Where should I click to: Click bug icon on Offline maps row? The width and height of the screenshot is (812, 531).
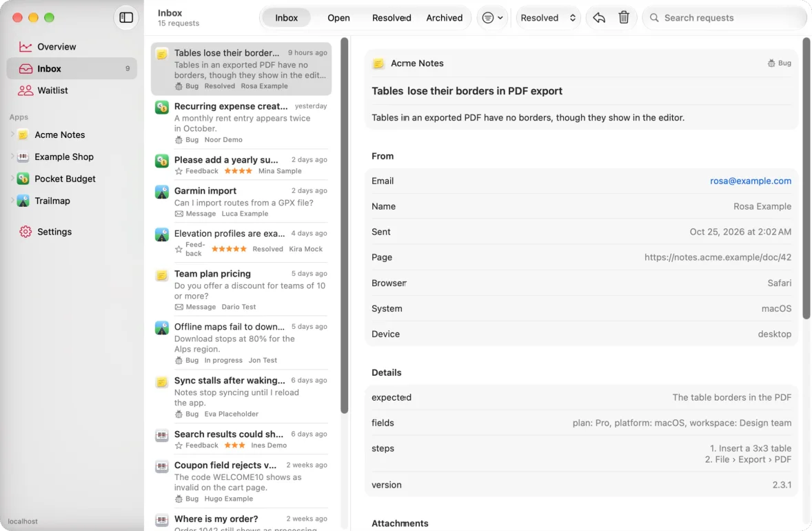[179, 360]
